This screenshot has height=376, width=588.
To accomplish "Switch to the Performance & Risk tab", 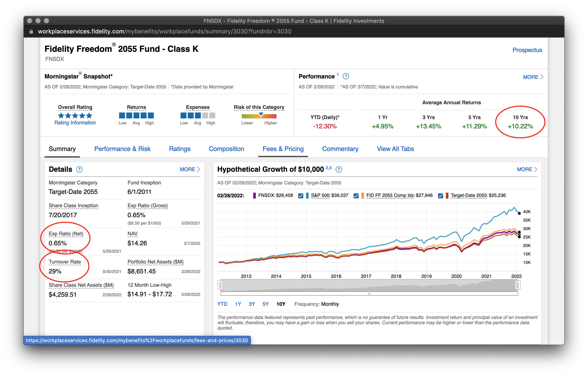I will (x=122, y=149).
